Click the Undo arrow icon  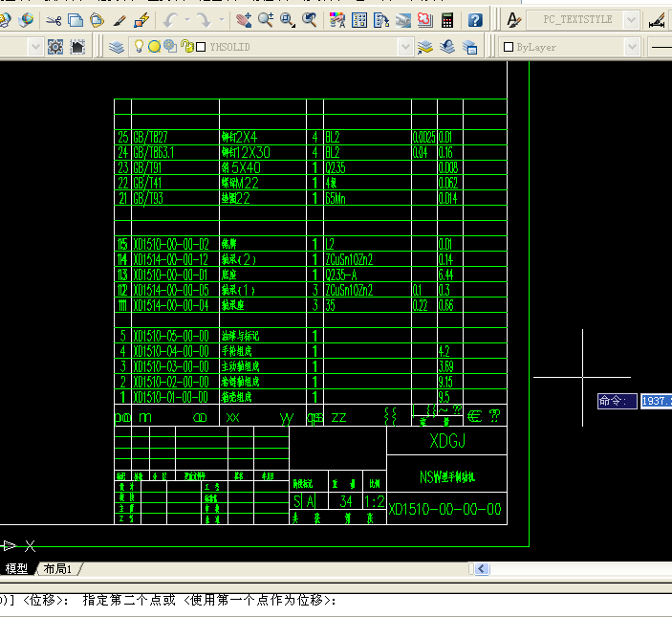pyautogui.click(x=170, y=20)
